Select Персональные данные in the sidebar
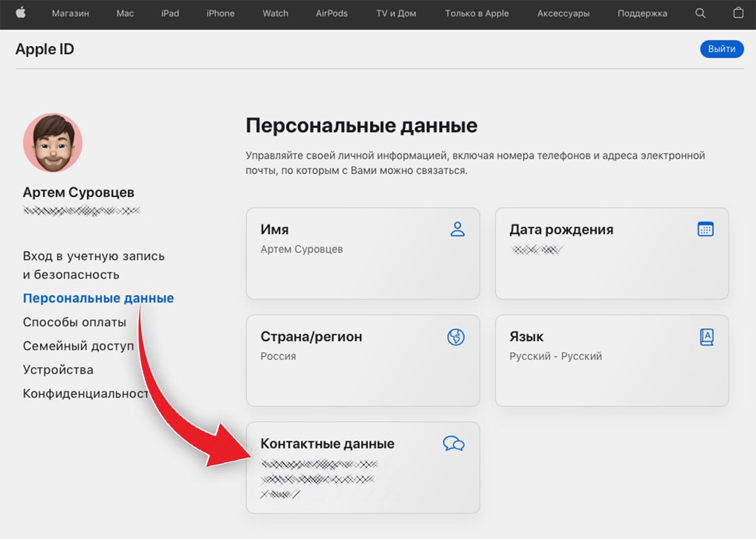This screenshot has height=539, width=756. pos(98,298)
